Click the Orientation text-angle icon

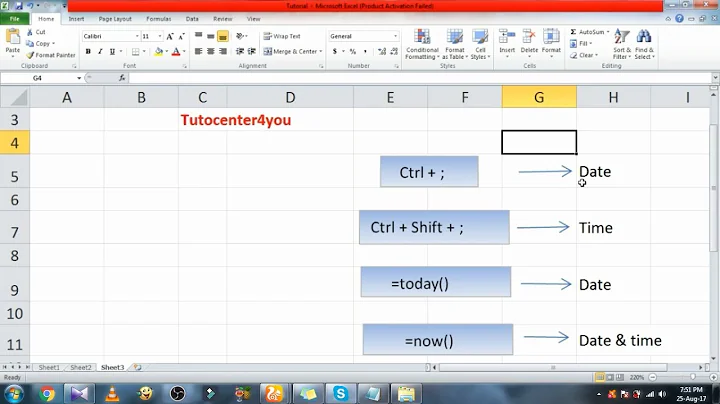[240, 36]
